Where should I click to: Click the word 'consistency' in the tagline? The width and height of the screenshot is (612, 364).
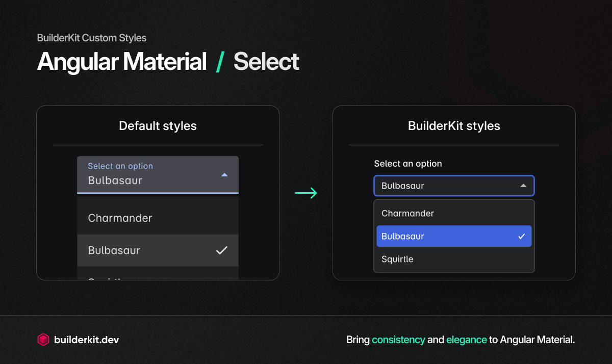coord(398,340)
